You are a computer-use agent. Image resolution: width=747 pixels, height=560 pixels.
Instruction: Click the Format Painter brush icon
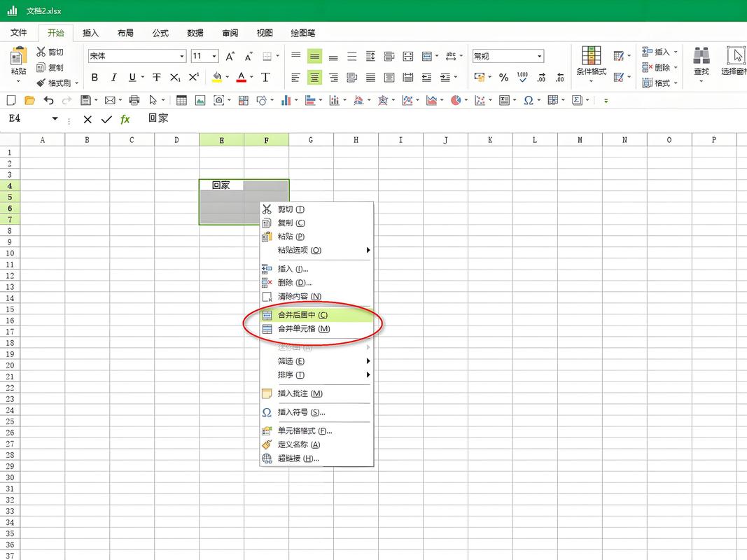pos(41,83)
